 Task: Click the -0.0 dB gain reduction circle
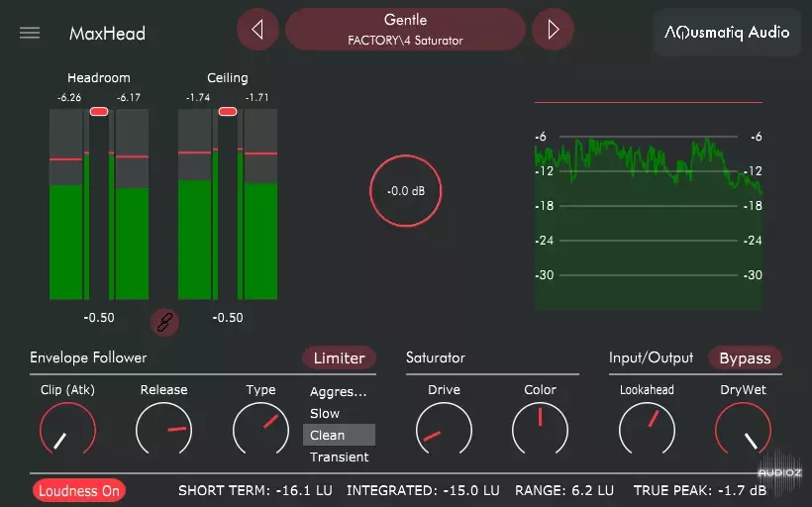405,190
